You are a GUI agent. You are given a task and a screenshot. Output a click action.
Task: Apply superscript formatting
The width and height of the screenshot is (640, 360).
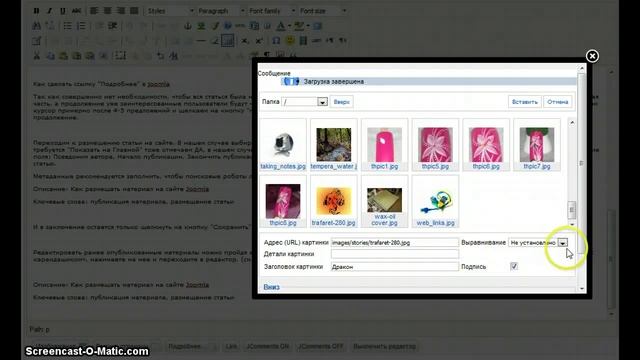258,41
